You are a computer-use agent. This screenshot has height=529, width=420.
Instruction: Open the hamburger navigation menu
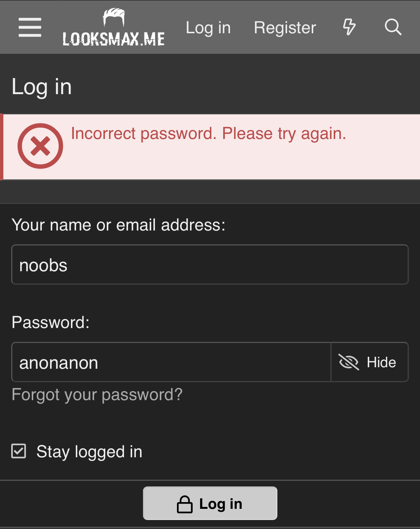coord(30,27)
